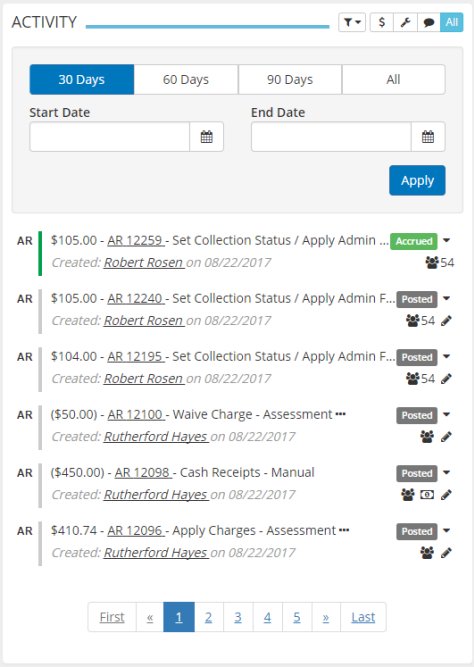Viewport: 474px width, 667px height.
Task: Click the Posted badge on AR 12195
Action: tap(417, 357)
